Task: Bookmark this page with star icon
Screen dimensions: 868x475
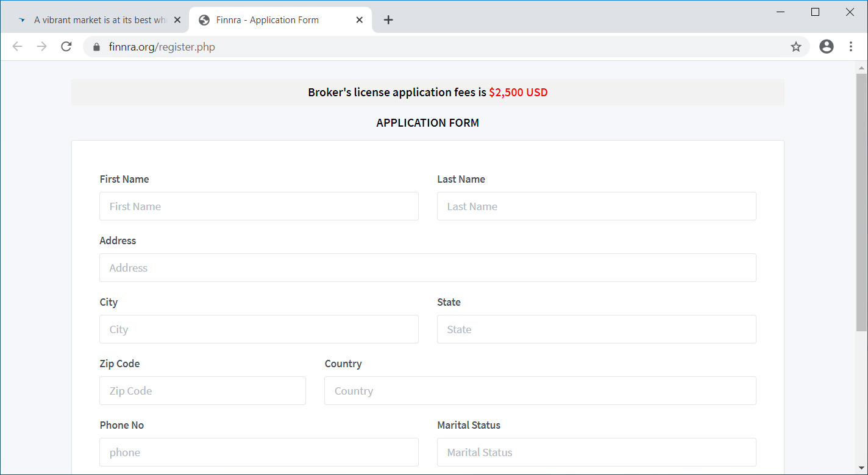Action: (x=796, y=47)
